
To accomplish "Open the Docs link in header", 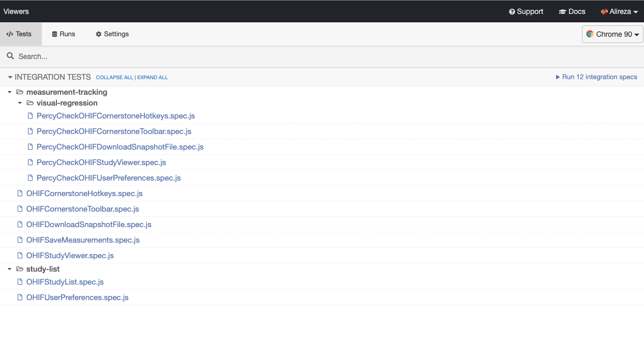I will click(572, 11).
